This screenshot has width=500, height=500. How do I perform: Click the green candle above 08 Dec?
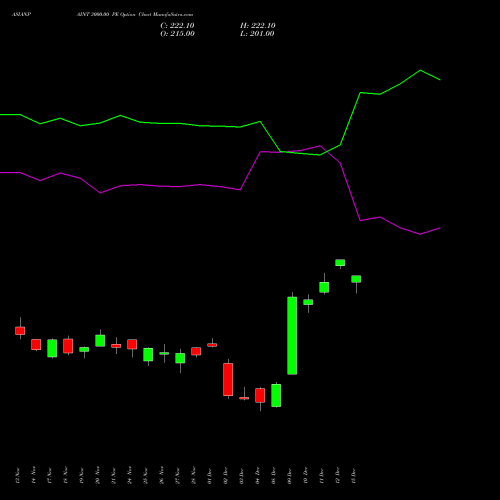click(276, 395)
